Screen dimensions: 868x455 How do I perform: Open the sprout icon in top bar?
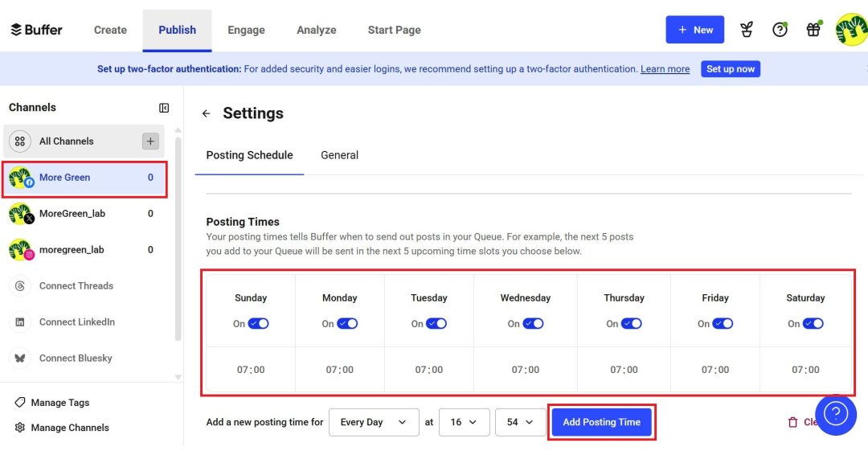click(746, 30)
